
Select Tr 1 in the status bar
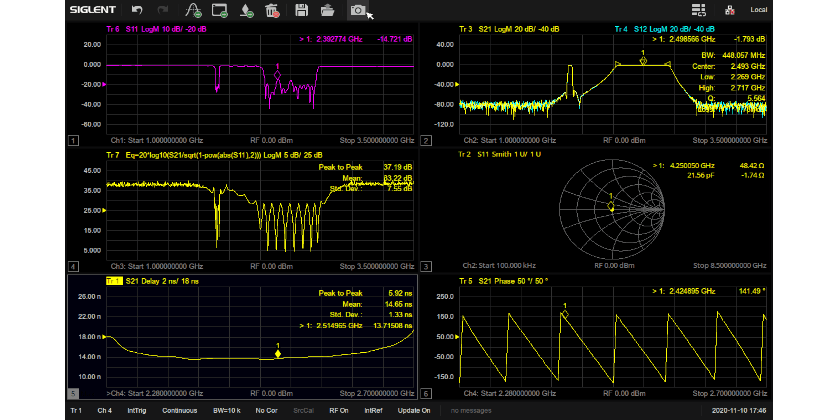click(76, 410)
